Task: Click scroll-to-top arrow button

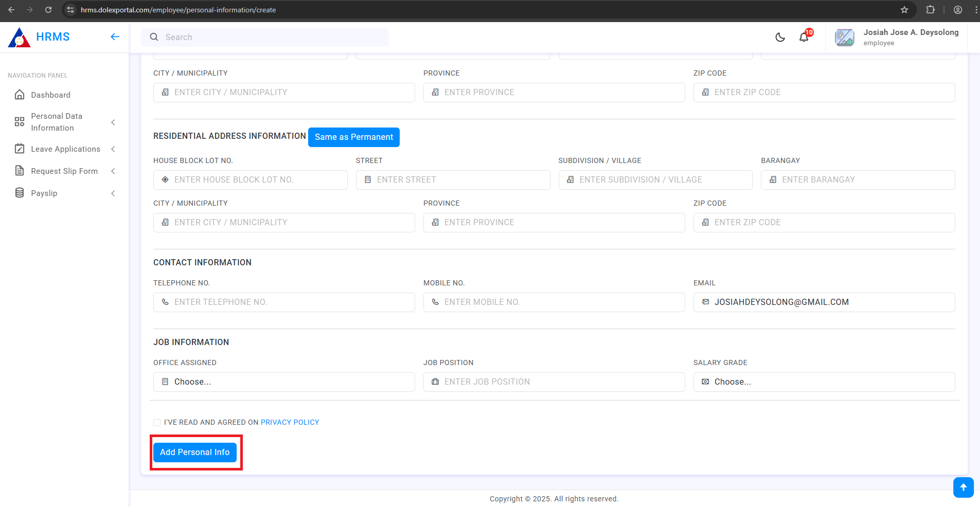Action: 963,487
